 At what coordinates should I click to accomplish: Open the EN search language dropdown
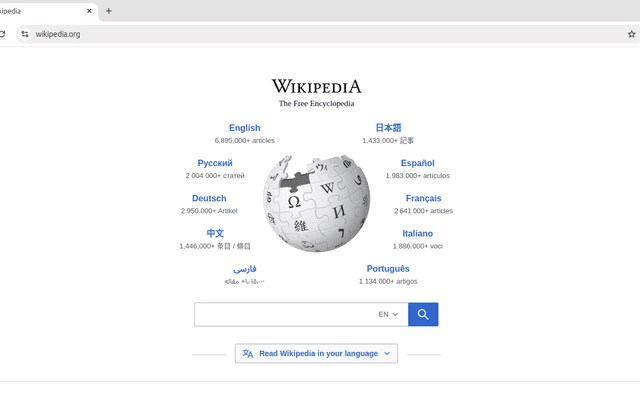pos(388,314)
